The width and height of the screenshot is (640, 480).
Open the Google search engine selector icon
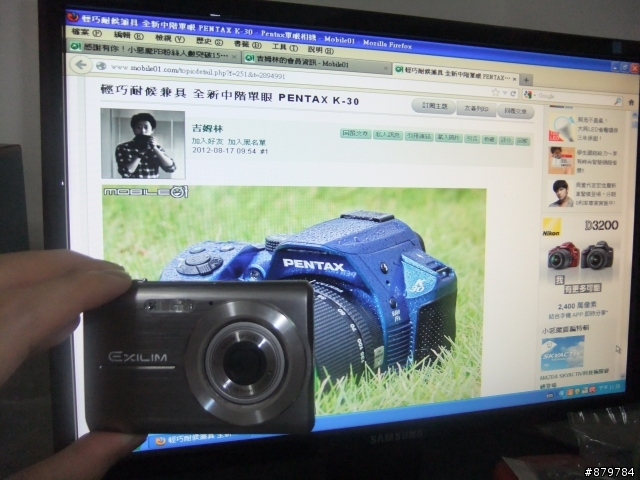click(x=529, y=95)
